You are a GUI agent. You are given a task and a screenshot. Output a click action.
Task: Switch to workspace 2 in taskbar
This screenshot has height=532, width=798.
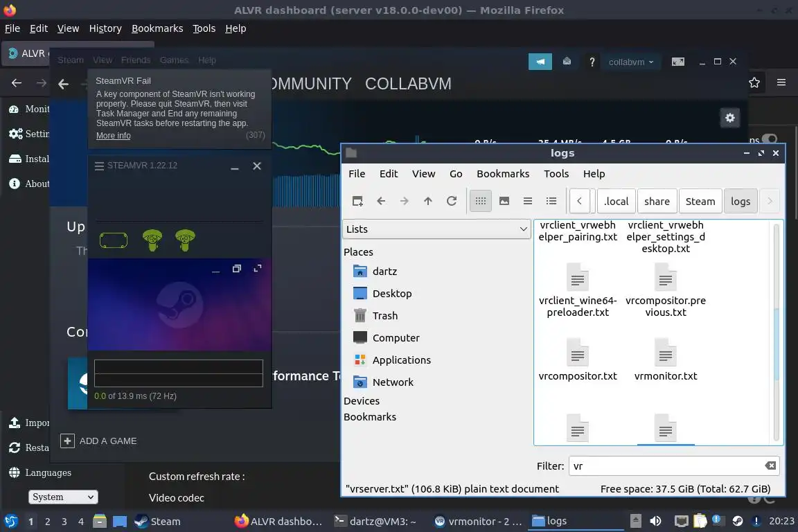47,522
